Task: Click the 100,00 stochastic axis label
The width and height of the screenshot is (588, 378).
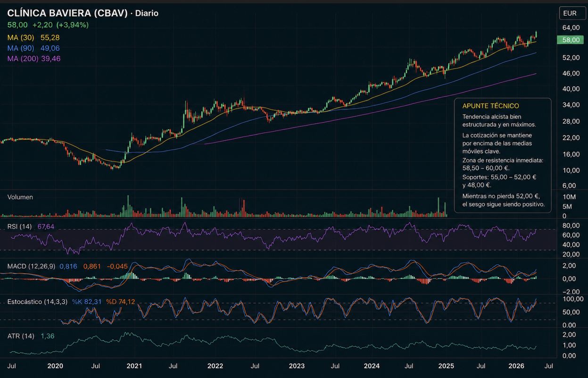Action: point(573,299)
